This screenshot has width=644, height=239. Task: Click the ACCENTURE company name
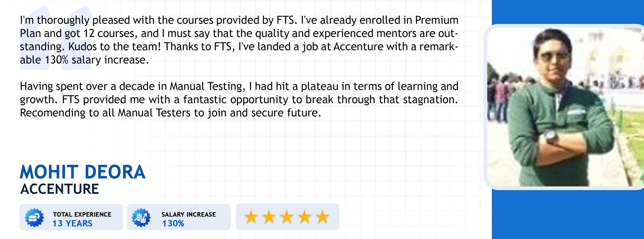pos(59,189)
